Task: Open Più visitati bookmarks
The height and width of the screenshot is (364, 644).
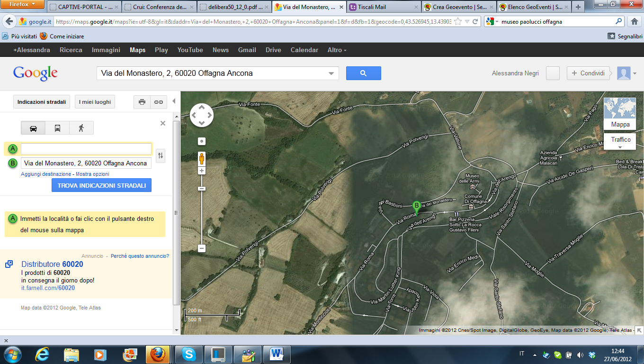Action: point(19,36)
